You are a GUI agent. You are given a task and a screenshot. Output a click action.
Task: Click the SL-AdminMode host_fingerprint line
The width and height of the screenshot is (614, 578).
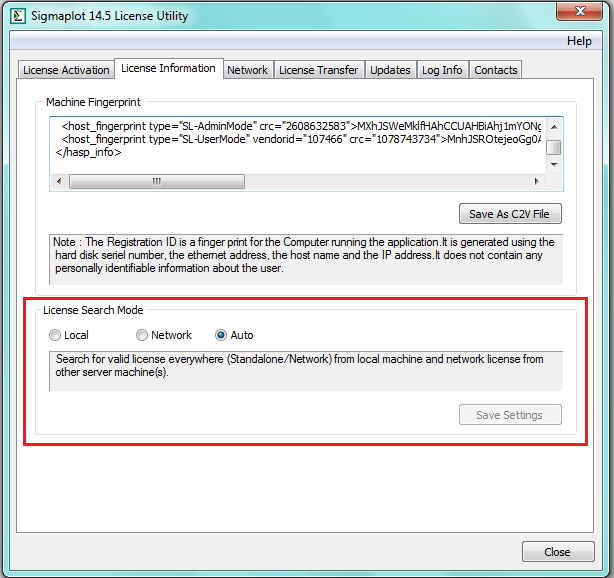coord(301,126)
